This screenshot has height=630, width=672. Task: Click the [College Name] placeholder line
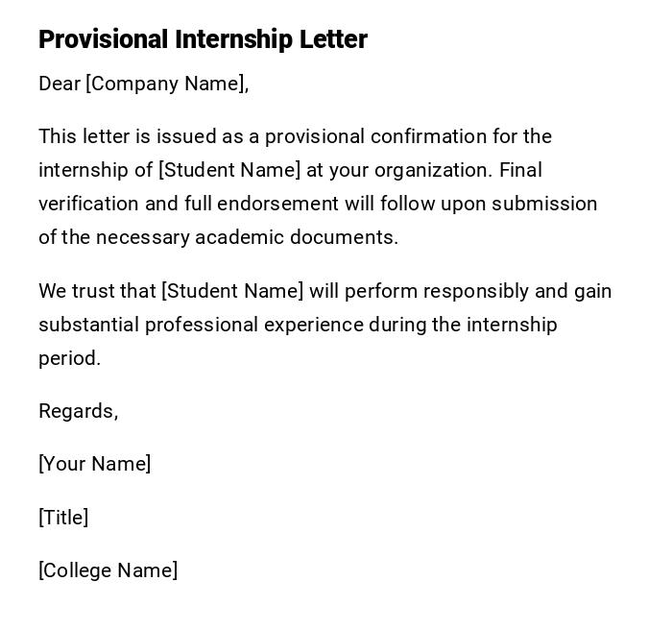point(108,570)
